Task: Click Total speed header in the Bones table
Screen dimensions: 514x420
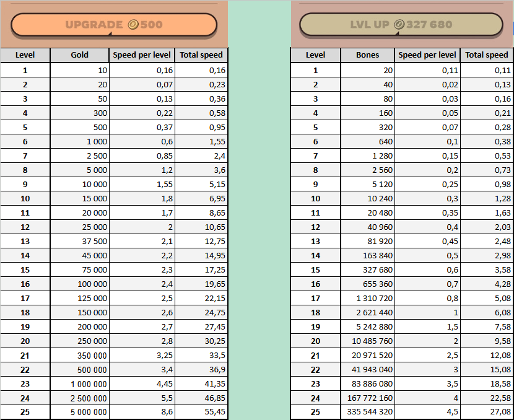Action: [x=486, y=55]
